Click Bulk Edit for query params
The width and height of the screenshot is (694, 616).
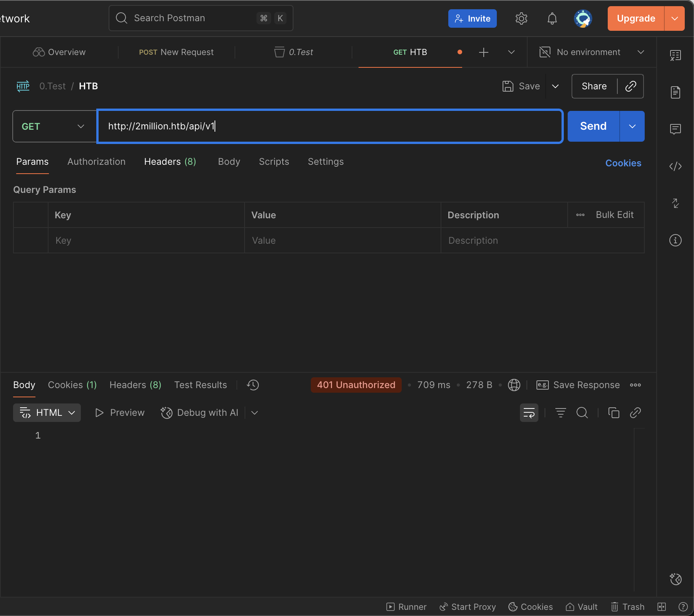point(615,215)
